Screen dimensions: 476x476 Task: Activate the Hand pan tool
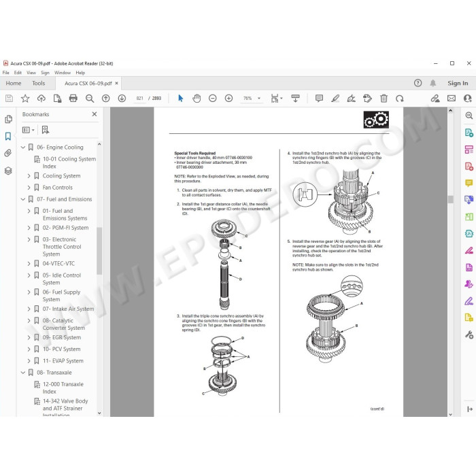pos(197,99)
